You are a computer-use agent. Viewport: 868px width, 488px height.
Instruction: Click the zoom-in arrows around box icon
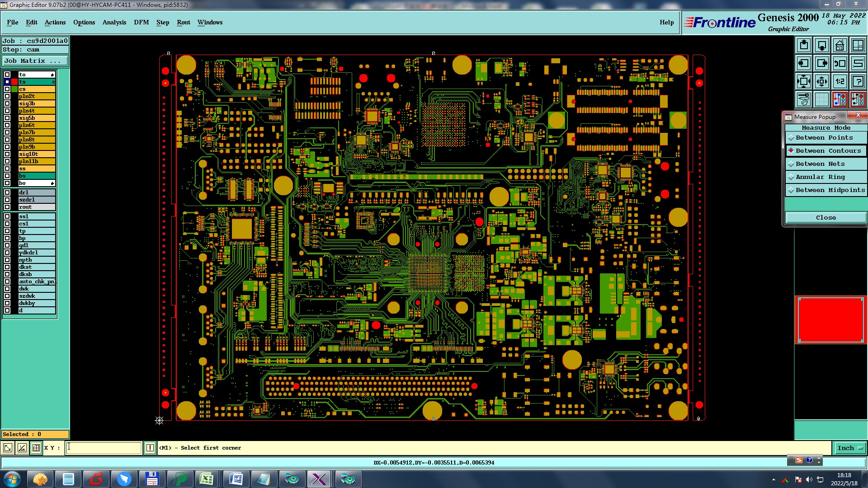coord(804,81)
